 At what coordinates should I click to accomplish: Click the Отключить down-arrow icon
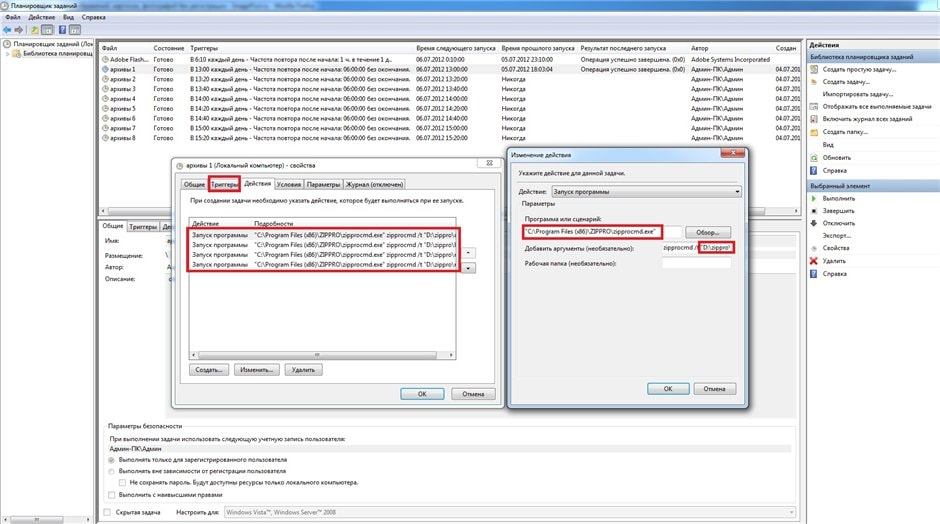813,223
